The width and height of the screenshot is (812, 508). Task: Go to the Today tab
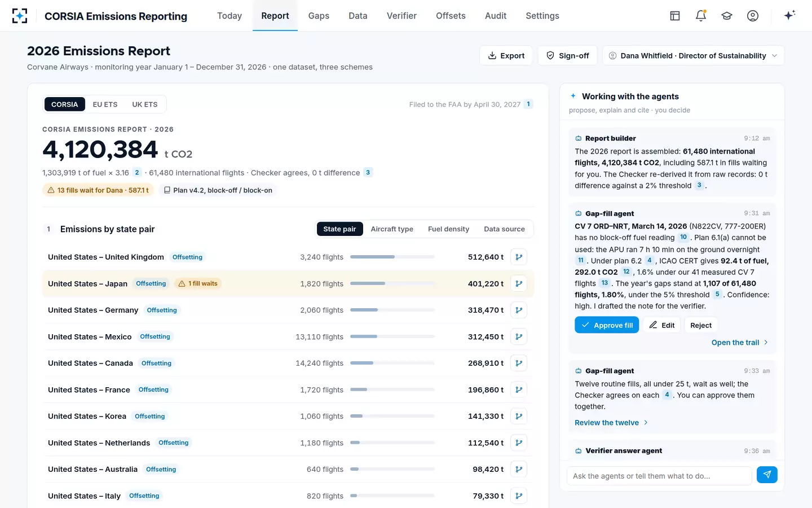230,16
